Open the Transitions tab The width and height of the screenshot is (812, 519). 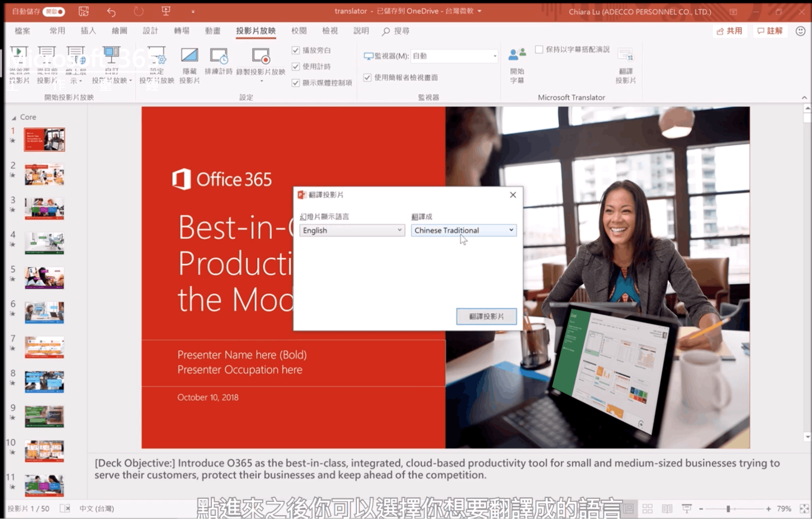pos(182,31)
